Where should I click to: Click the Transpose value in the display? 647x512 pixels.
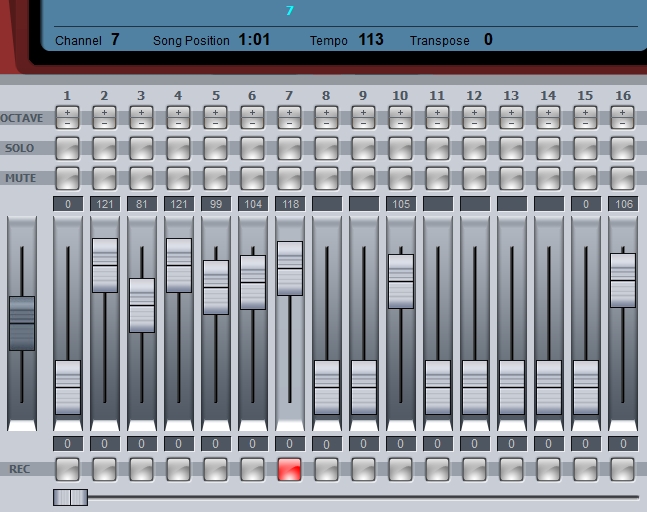pos(488,40)
